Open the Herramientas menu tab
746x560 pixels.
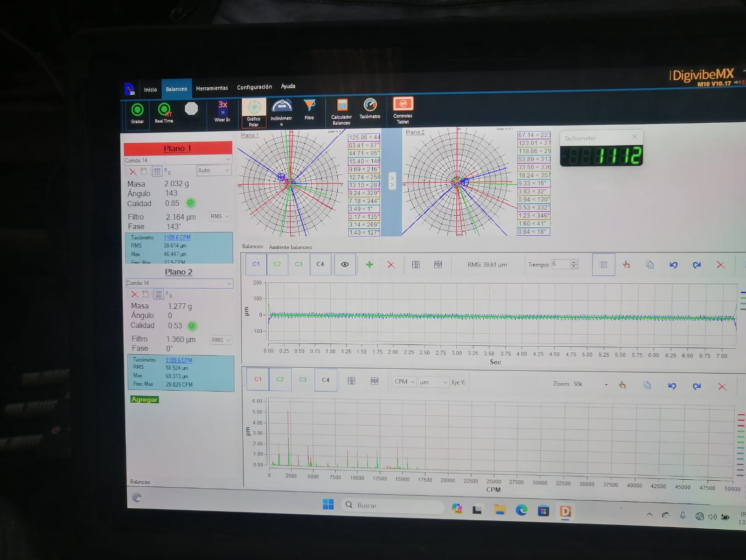[212, 88]
